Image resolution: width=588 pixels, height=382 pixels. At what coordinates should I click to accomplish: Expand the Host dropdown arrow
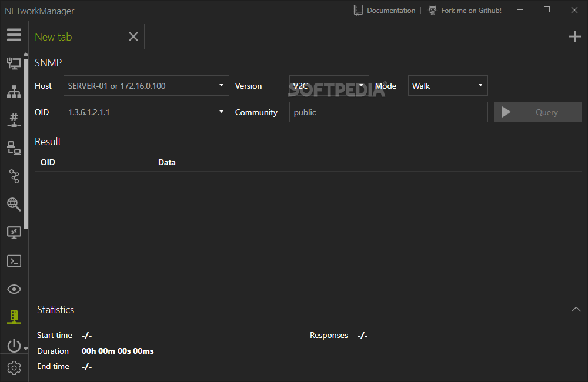[221, 85]
